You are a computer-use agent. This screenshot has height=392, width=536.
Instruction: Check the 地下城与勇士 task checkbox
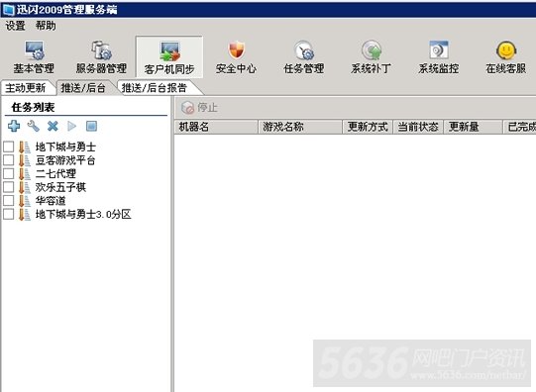click(8, 147)
